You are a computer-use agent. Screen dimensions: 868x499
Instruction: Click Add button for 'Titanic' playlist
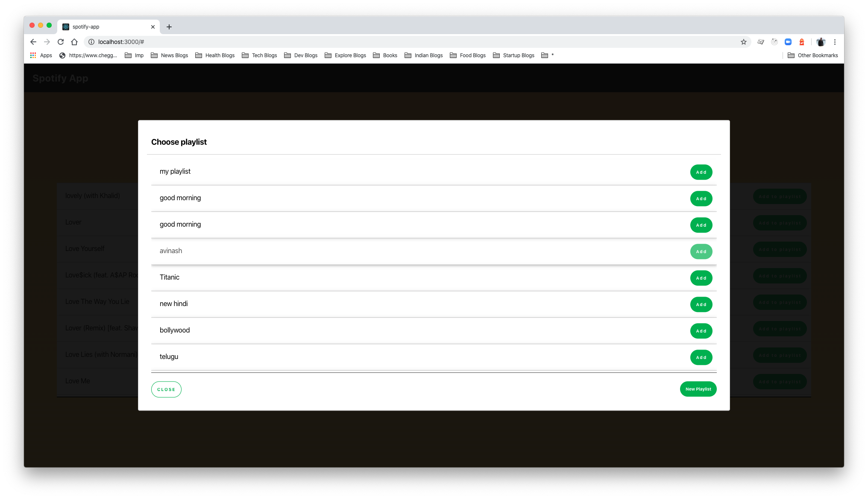[701, 277]
